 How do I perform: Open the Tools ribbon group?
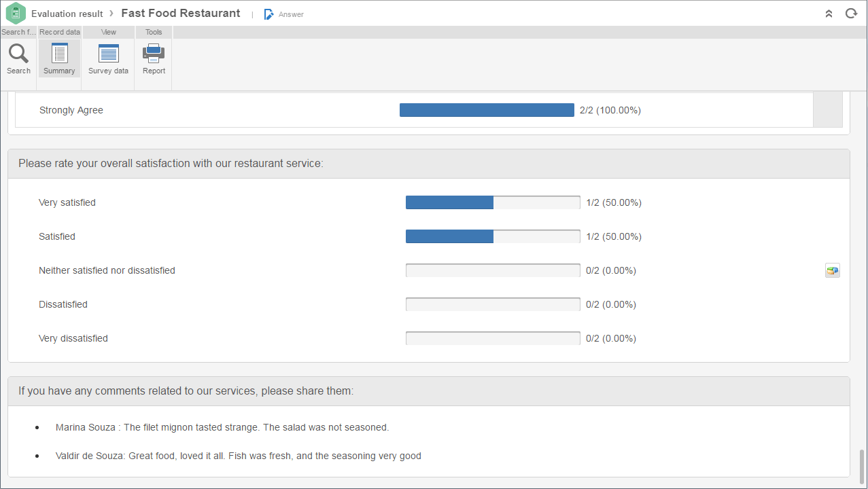154,32
